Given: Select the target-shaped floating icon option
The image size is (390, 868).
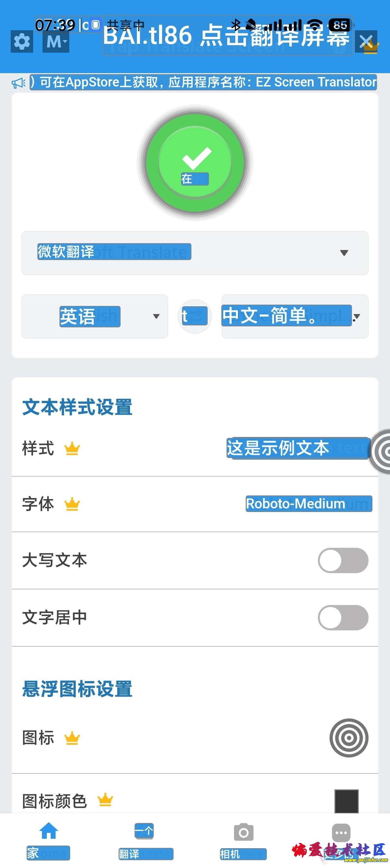Looking at the screenshot, I should [x=349, y=738].
